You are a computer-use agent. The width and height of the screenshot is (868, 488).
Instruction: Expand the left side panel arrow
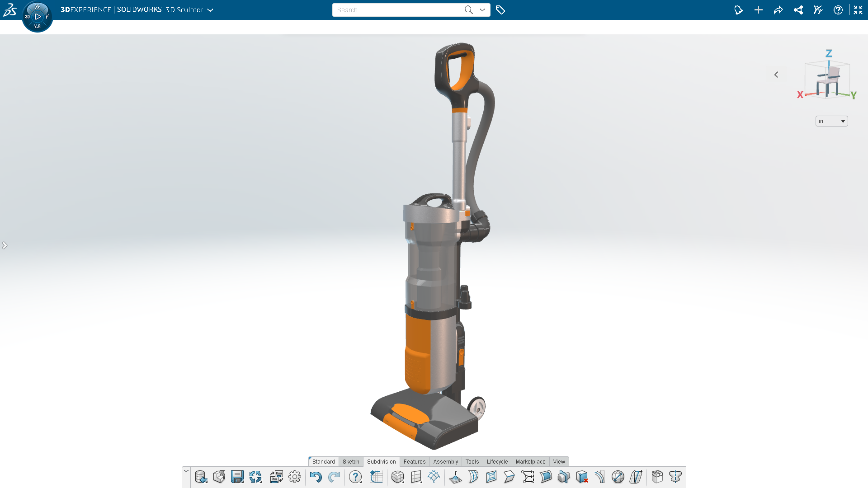coord(5,245)
